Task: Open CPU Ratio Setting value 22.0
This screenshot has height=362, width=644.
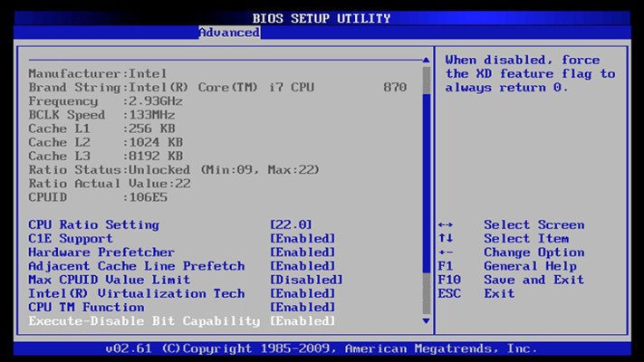Action: pyautogui.click(x=291, y=225)
